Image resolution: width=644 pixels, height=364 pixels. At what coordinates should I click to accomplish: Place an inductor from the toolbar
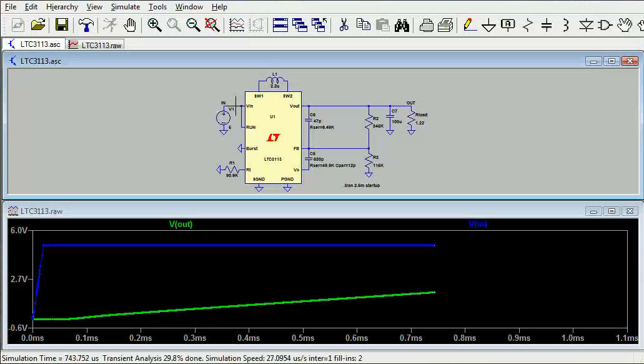(566, 25)
